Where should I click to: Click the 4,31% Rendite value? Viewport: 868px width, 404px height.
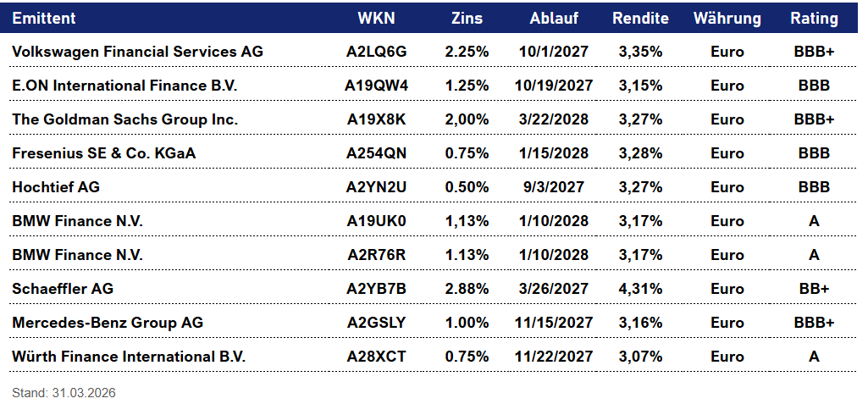click(x=640, y=289)
